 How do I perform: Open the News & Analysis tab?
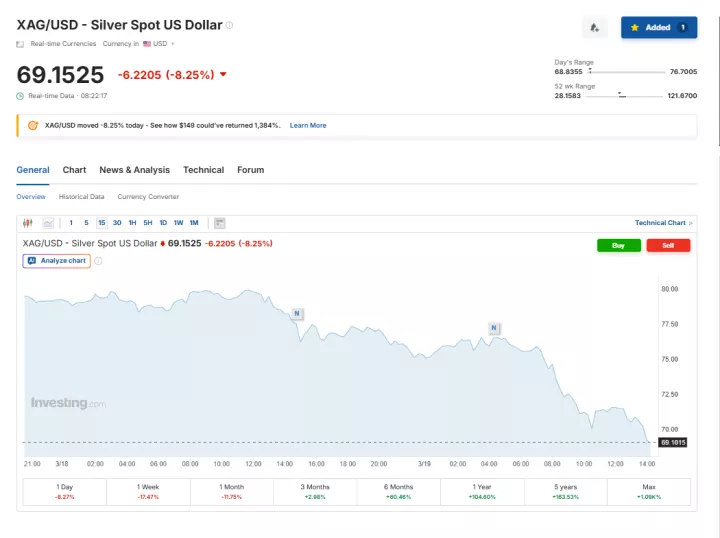(134, 170)
